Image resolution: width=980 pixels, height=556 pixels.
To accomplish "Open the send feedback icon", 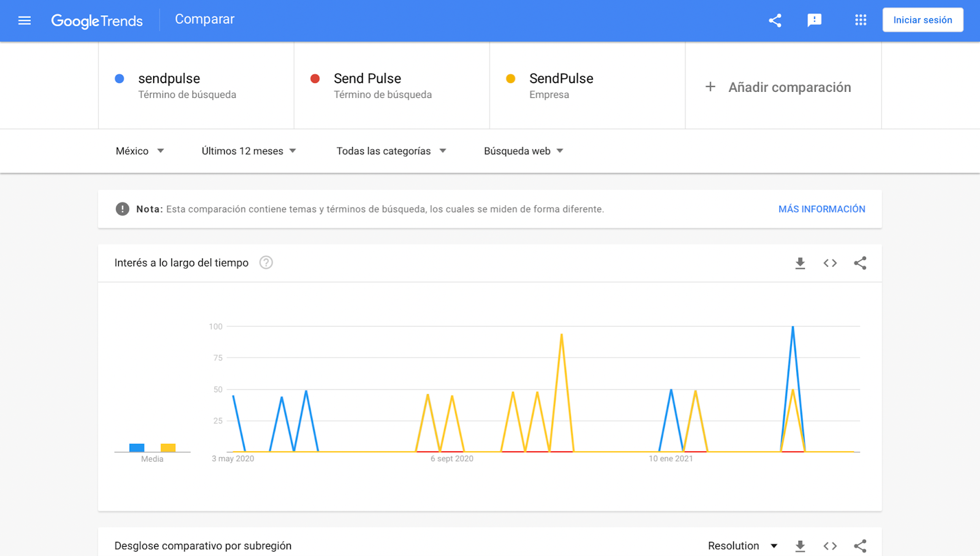I will pos(814,20).
